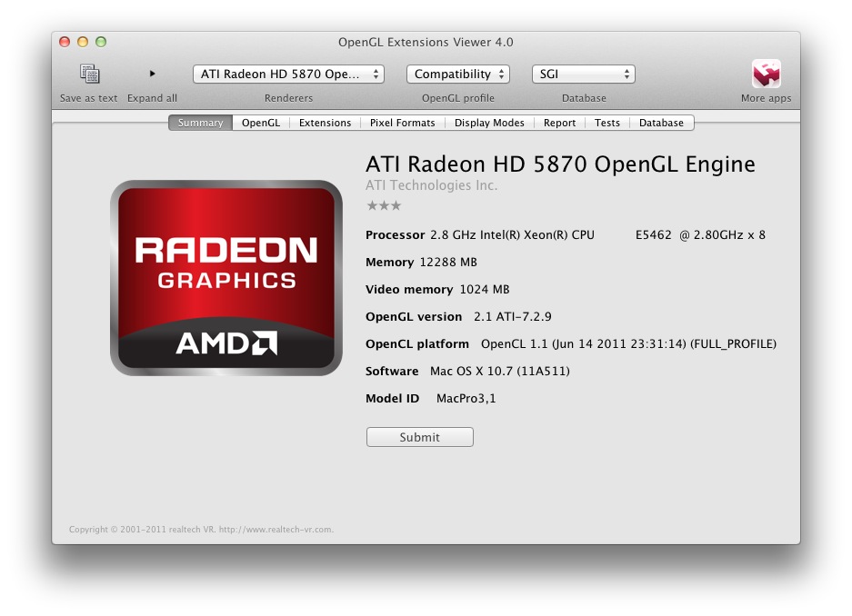Open the Renderers dropdown
This screenshot has width=852, height=616.
(x=288, y=75)
